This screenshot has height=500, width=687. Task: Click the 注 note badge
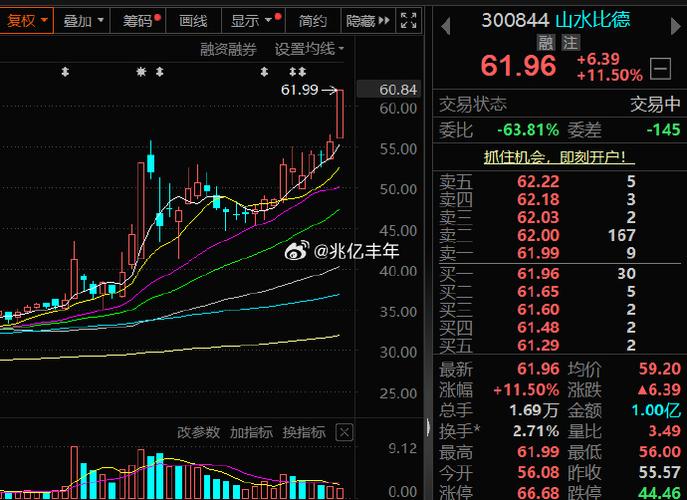pyautogui.click(x=570, y=42)
